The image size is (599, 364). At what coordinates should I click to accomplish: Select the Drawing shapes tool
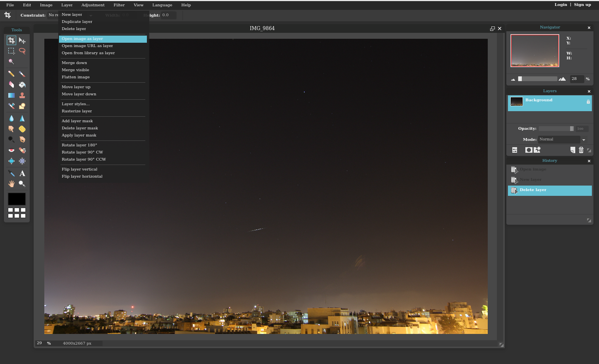[22, 106]
